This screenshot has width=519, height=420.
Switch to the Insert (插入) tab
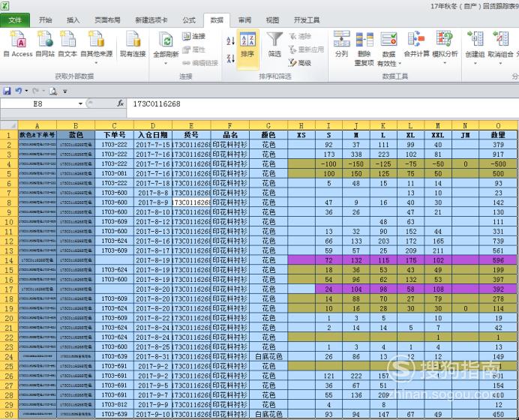pos(73,20)
